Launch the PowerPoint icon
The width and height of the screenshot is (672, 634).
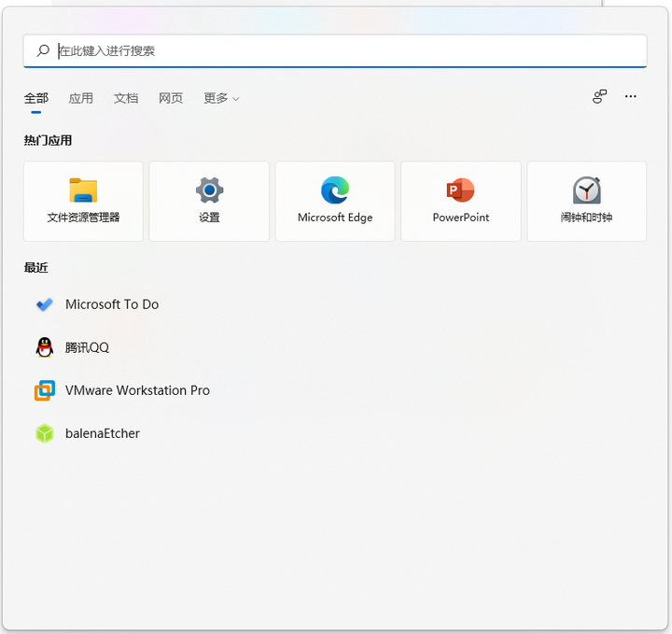coord(461,190)
